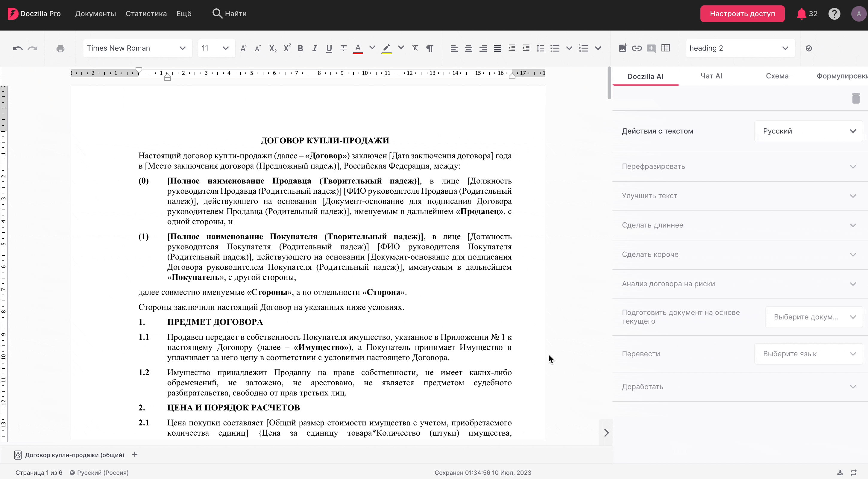The height and width of the screenshot is (479, 868).
Task: Increase paragraph indent
Action: (x=526, y=48)
